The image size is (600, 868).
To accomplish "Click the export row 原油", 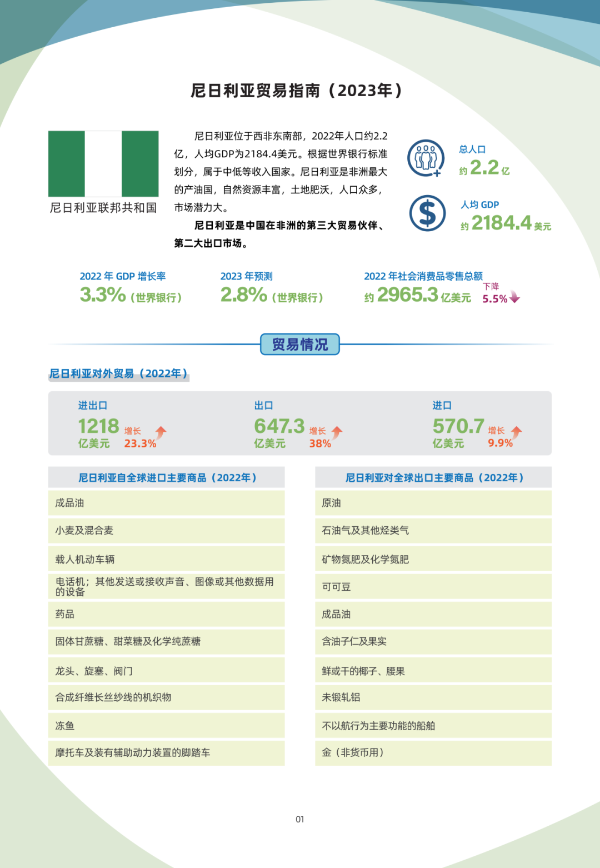I will 433,503.
